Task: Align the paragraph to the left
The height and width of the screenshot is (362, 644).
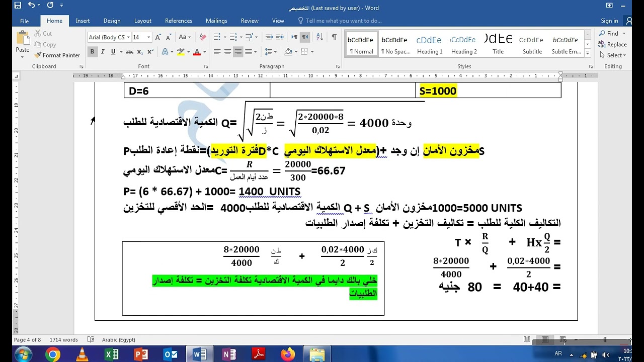Action: pos(217,52)
